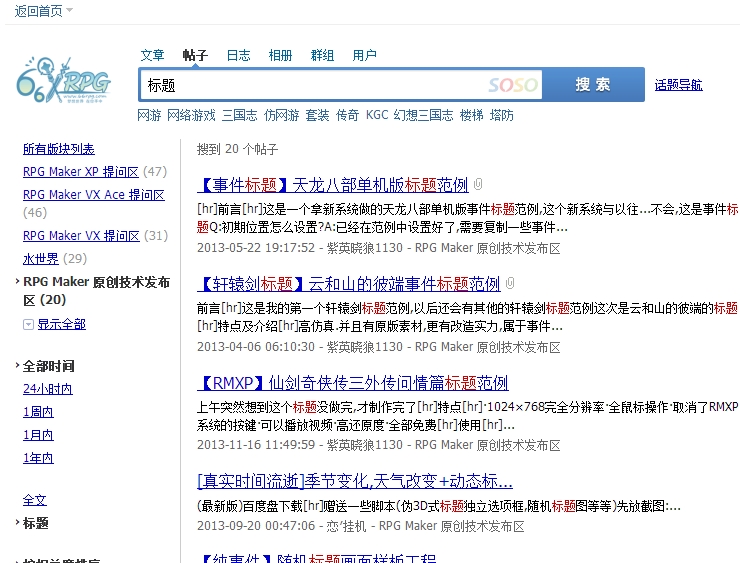Screen dimensions: 740x563
Task: Search the hot keyword 楼梯
Action: (471, 115)
